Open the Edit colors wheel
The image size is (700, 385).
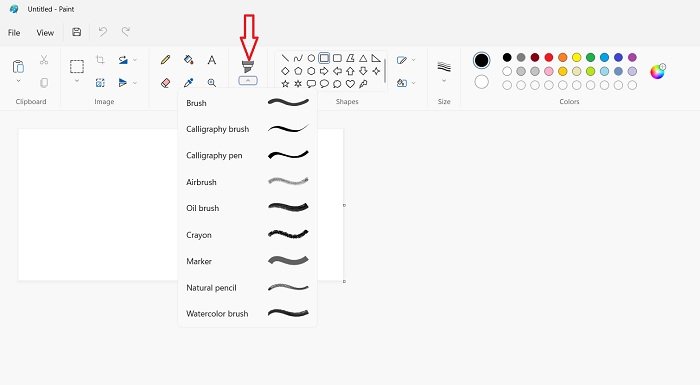(658, 71)
